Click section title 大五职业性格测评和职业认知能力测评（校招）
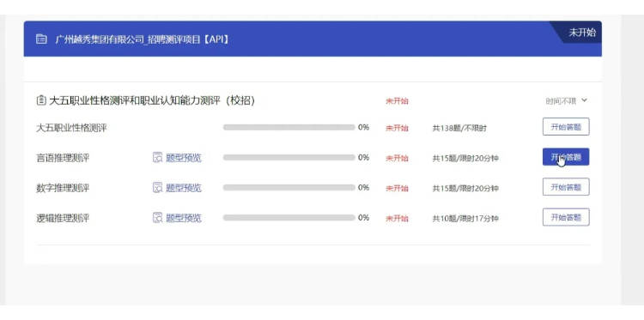Screen dimensions: 644x320 point(152,101)
